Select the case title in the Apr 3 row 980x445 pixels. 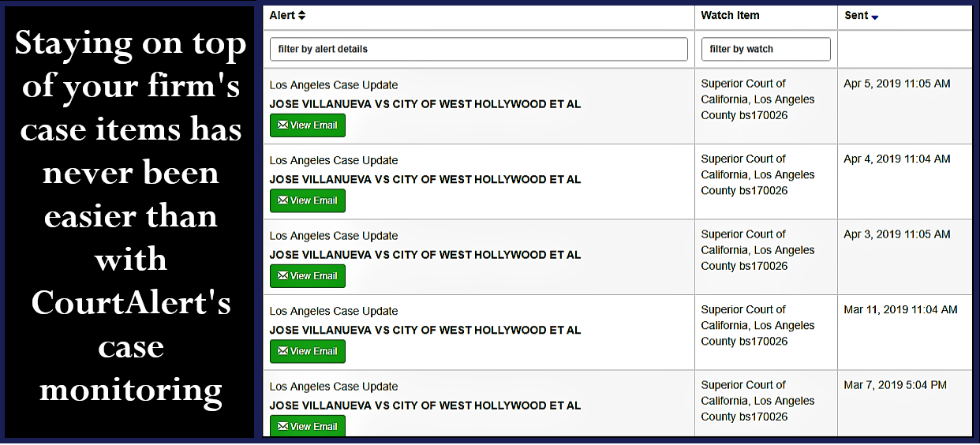[x=425, y=255]
